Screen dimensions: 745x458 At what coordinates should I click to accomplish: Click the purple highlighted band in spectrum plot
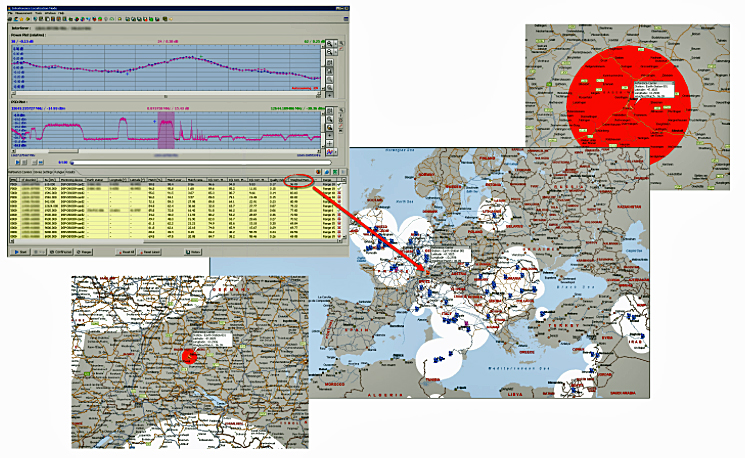pos(166,130)
